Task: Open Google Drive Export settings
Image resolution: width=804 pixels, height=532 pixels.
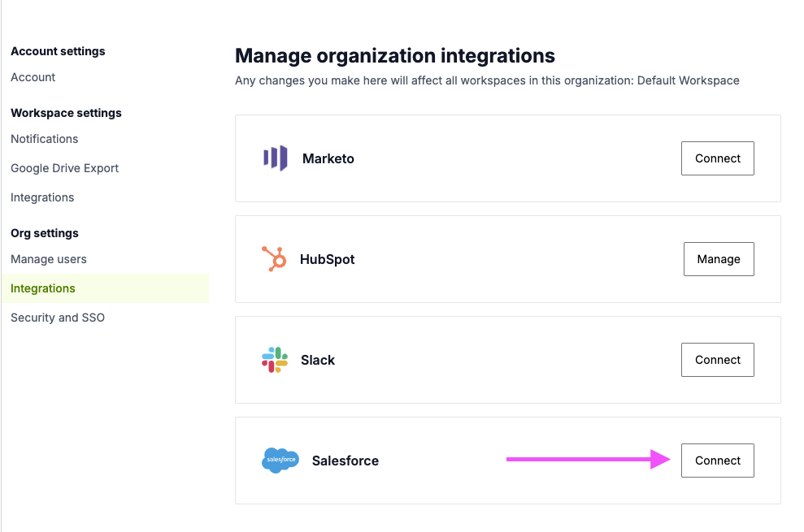Action: pos(64,168)
